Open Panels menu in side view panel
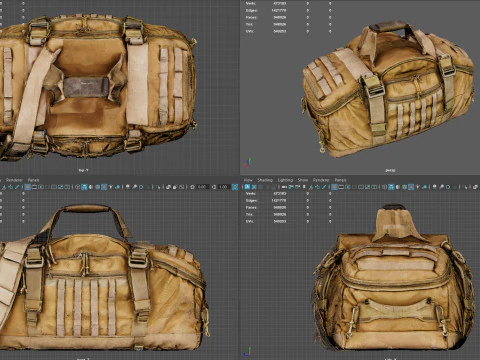Screen dimensions: 480x360 click(340, 180)
